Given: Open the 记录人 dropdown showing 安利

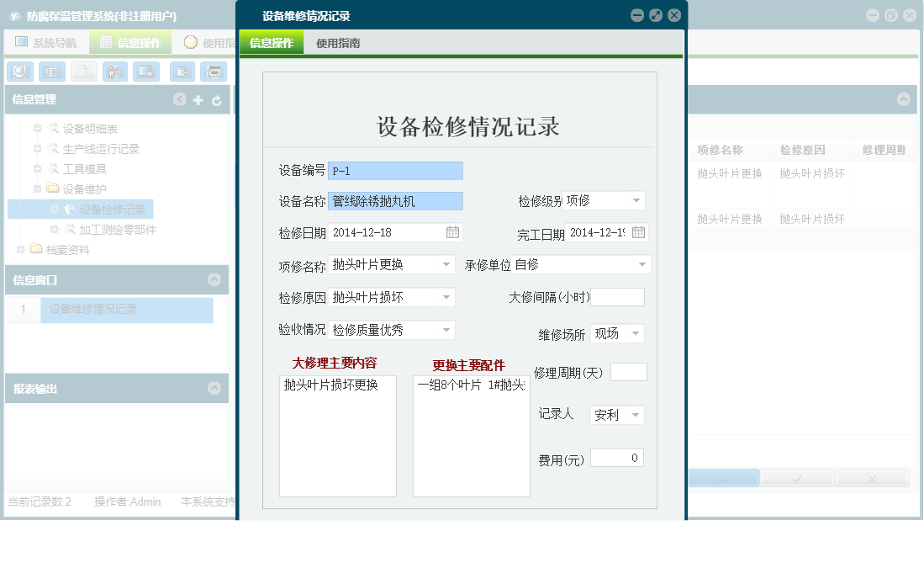Looking at the screenshot, I should point(636,414).
